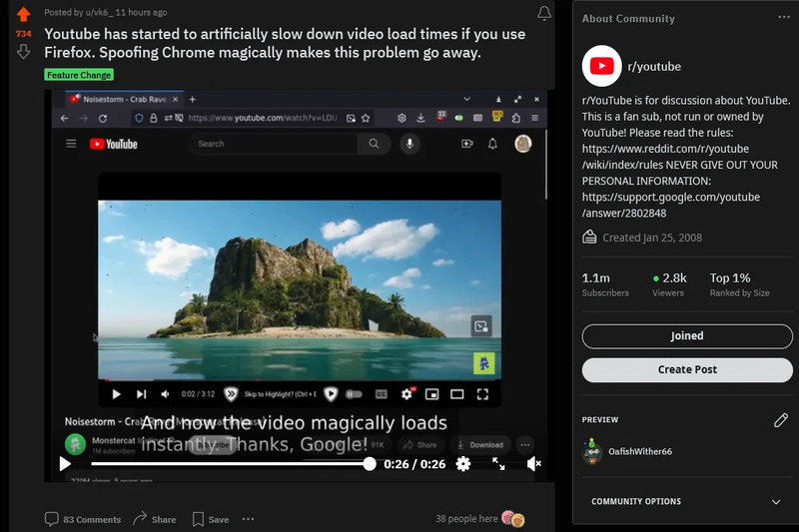Enable YouTube miniplayer mode
This screenshot has width=799, height=532.
pyautogui.click(x=432, y=394)
